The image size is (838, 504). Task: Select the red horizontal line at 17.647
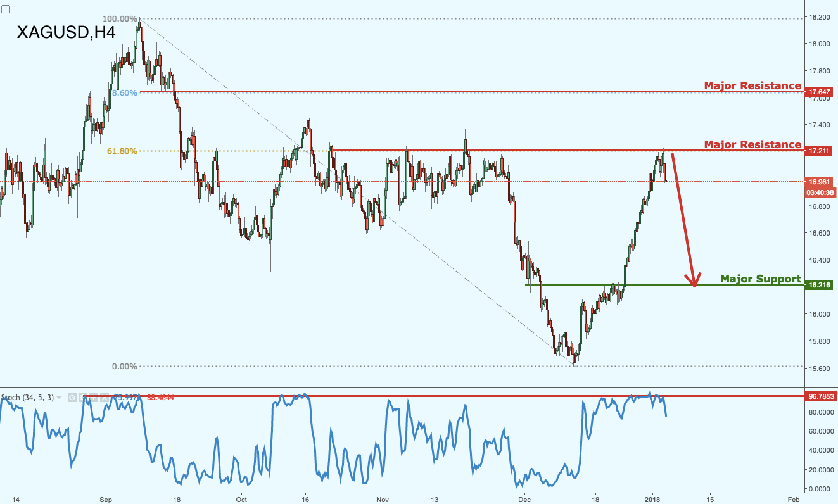(472, 92)
